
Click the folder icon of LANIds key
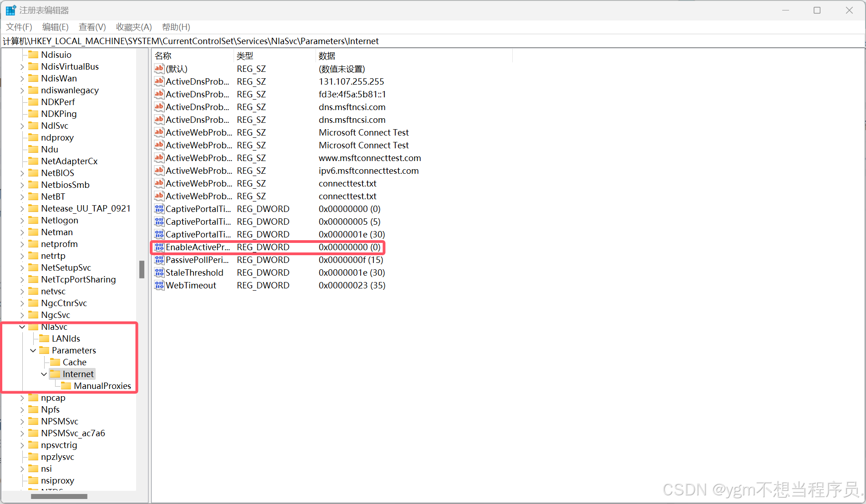[x=44, y=338]
